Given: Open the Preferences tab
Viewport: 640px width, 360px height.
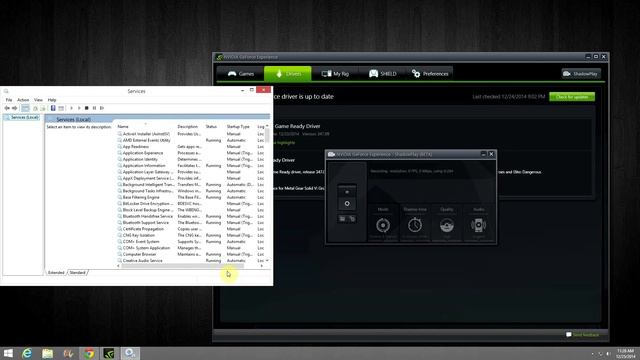Looking at the screenshot, I should tap(430, 73).
